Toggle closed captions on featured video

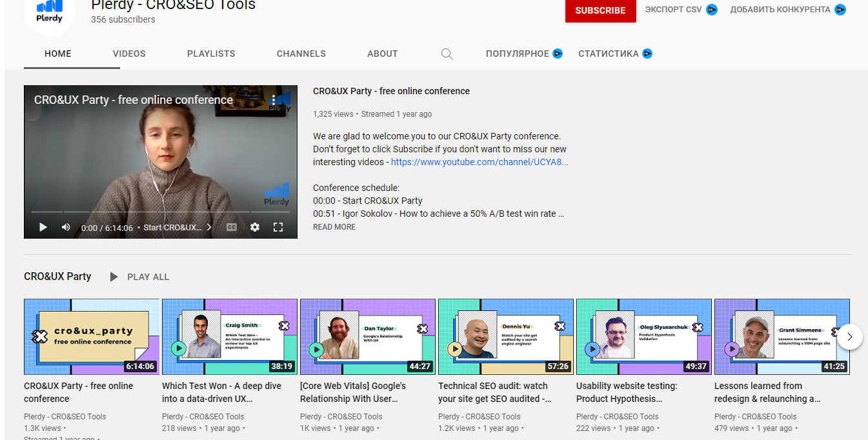click(x=232, y=227)
